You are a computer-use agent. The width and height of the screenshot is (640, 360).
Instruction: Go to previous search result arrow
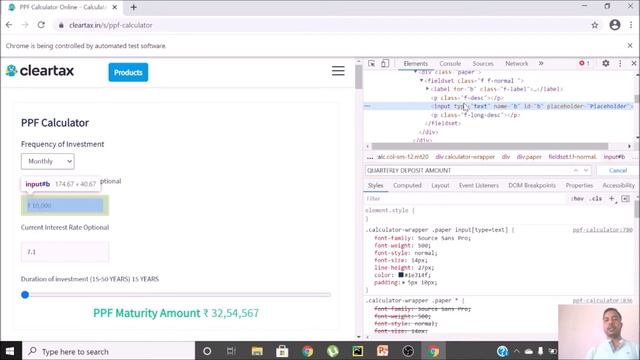pos(576,170)
